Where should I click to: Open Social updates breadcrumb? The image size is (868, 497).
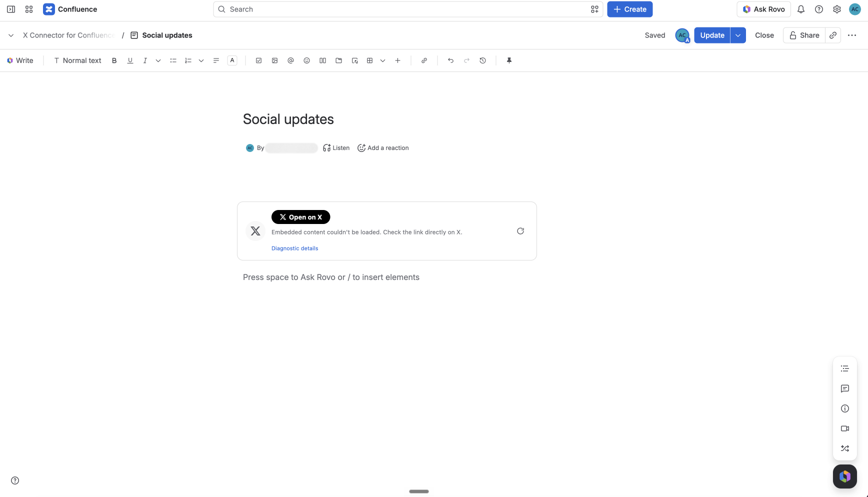[161, 35]
